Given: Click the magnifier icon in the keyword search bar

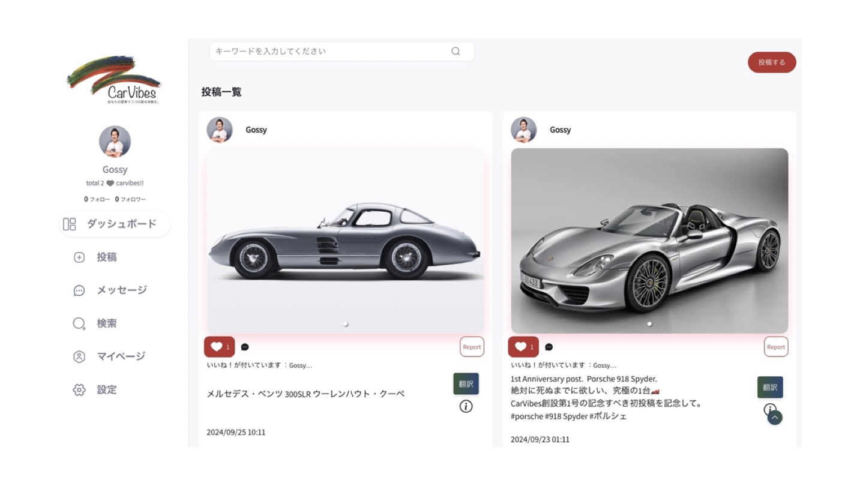Looking at the screenshot, I should point(455,51).
